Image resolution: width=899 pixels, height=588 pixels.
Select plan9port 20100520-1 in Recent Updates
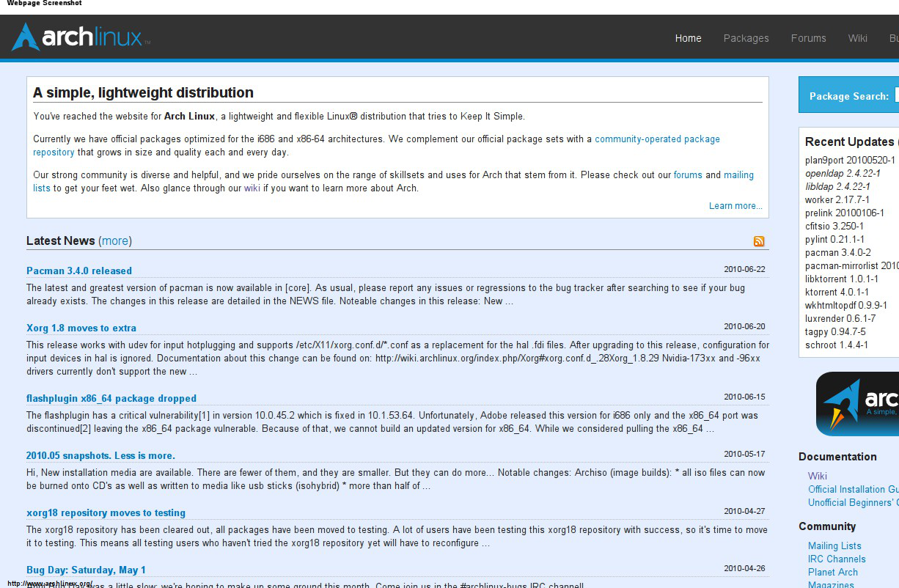(850, 160)
